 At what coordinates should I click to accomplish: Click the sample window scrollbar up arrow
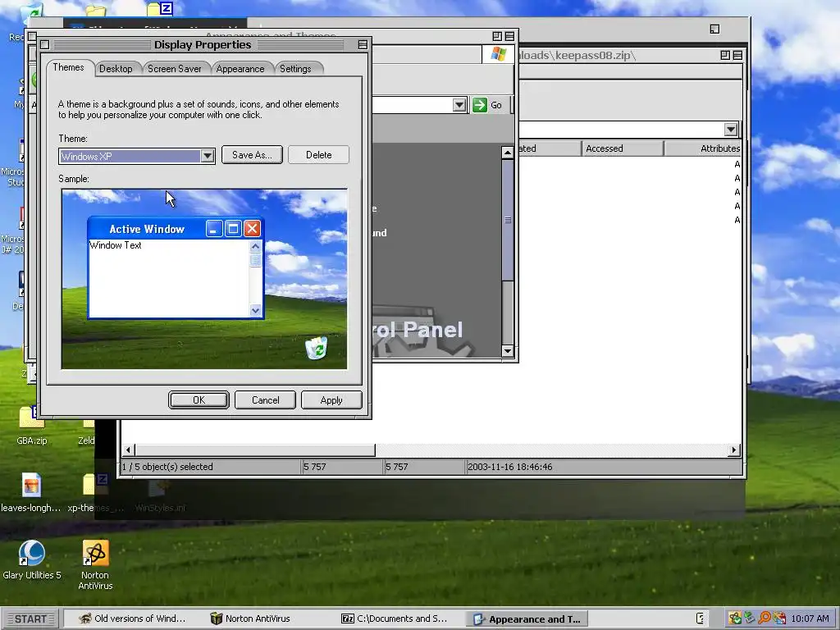pos(255,246)
